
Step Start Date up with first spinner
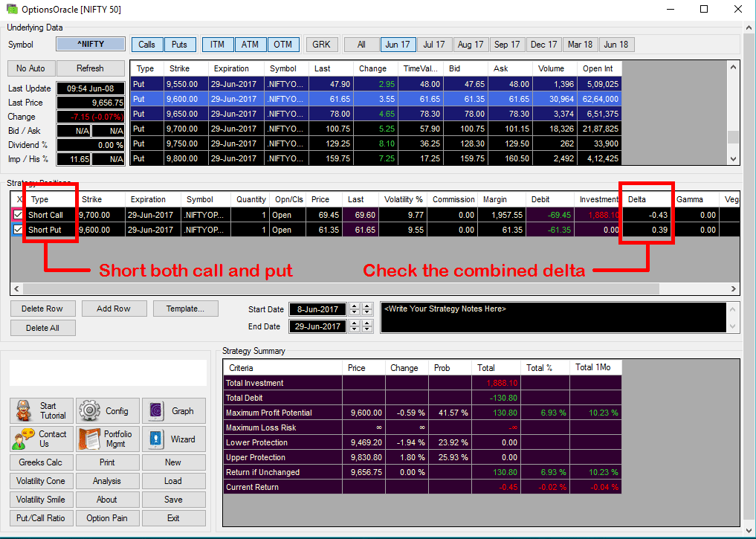point(355,306)
